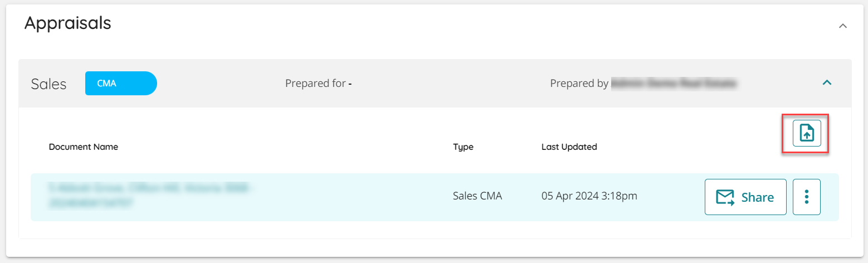The height and width of the screenshot is (263, 868).
Task: Select the blurred preparer name
Action: [x=674, y=84]
